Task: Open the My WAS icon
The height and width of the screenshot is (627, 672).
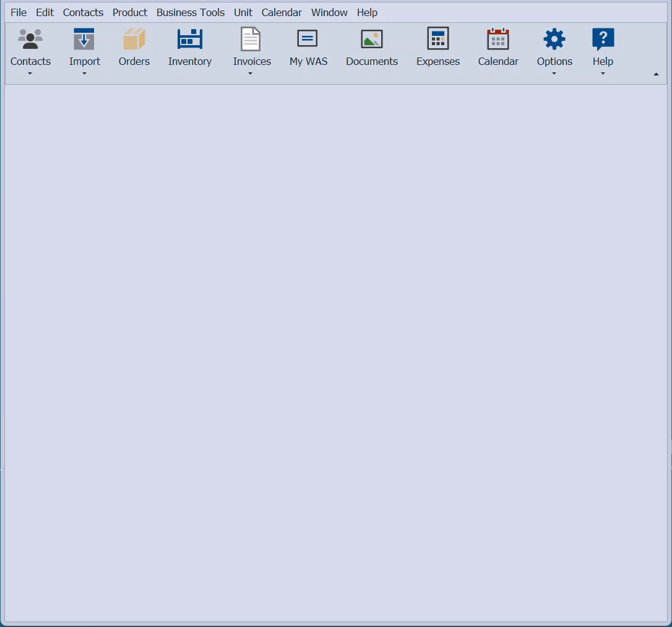Action: click(x=308, y=38)
